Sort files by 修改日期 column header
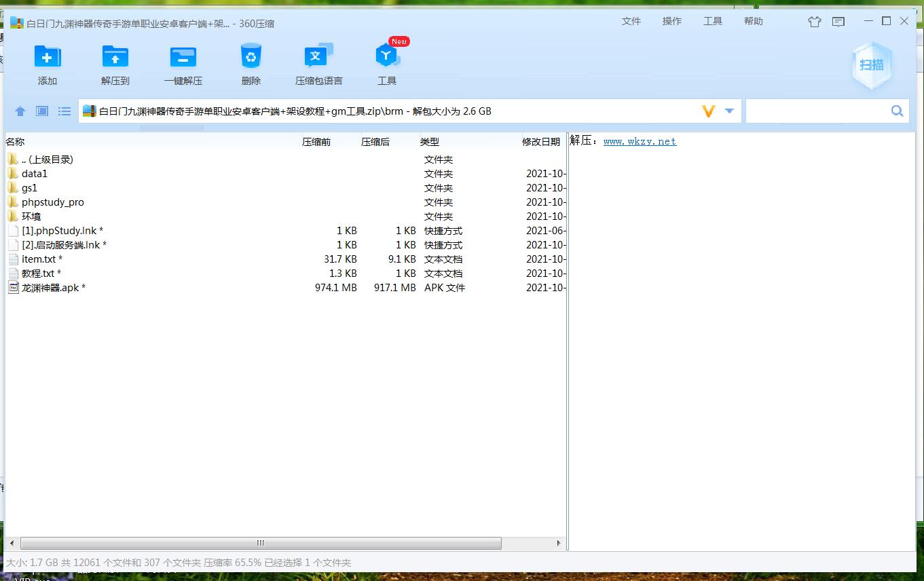Image resolution: width=924 pixels, height=581 pixels. 541,142
